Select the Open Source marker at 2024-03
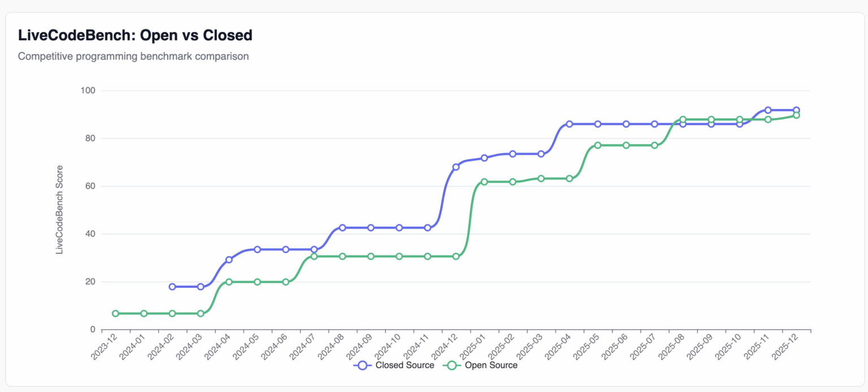This screenshot has width=868, height=392. pyautogui.click(x=201, y=313)
